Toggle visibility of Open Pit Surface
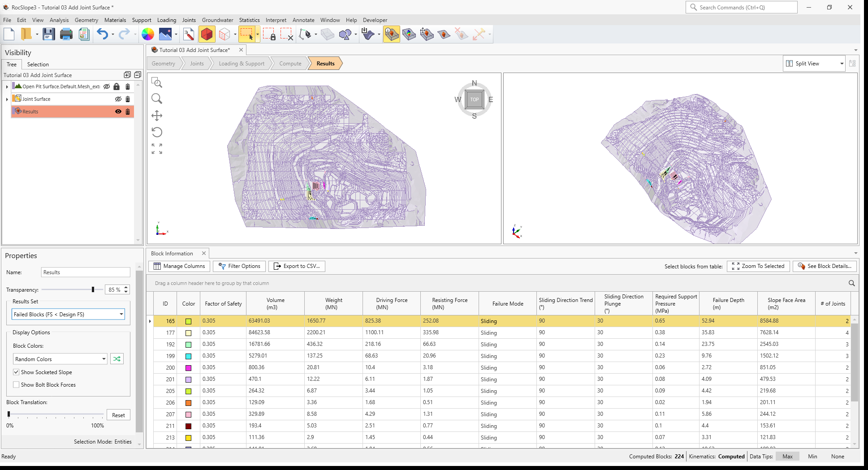The image size is (868, 470). 107,86
